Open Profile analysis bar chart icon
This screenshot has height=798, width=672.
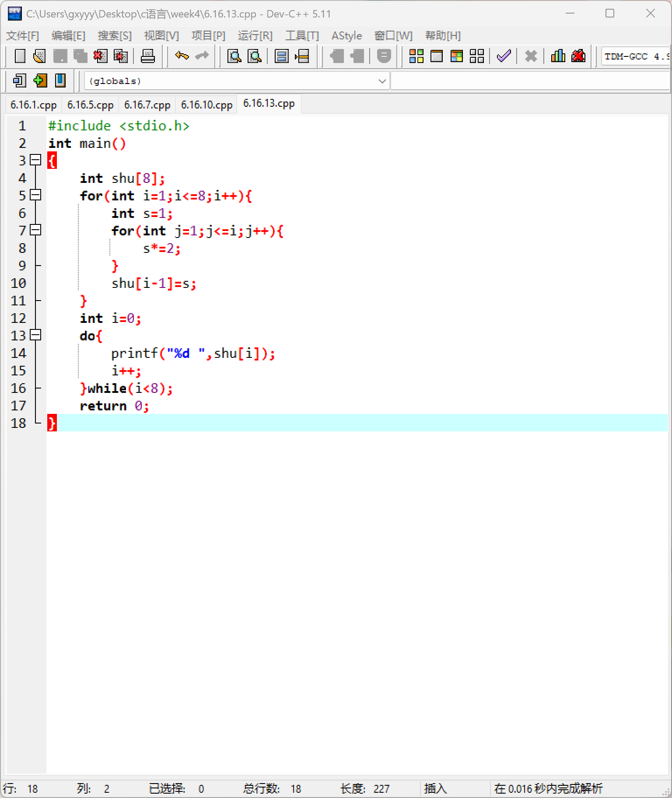point(558,56)
